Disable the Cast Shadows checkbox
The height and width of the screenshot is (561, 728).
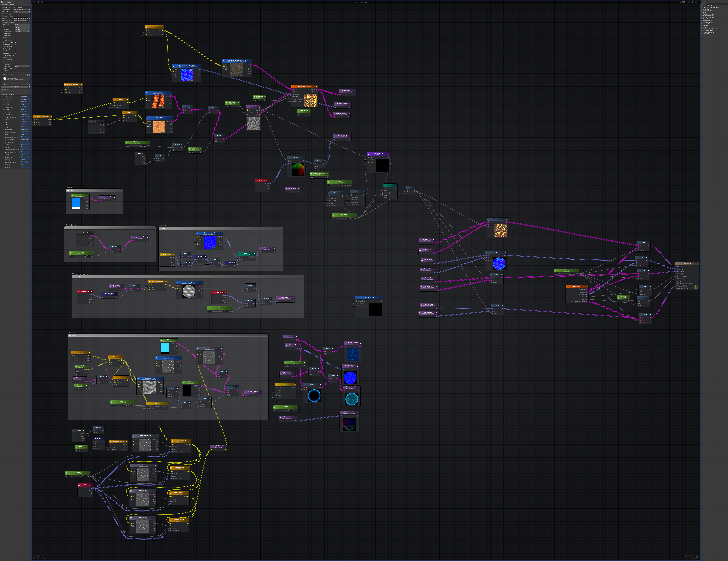pos(16,38)
